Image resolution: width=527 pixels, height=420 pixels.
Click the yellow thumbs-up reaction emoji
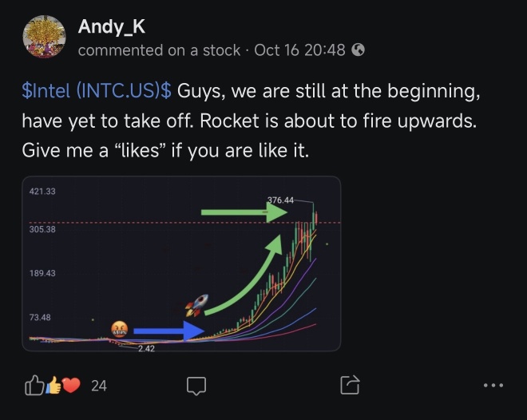coord(53,385)
